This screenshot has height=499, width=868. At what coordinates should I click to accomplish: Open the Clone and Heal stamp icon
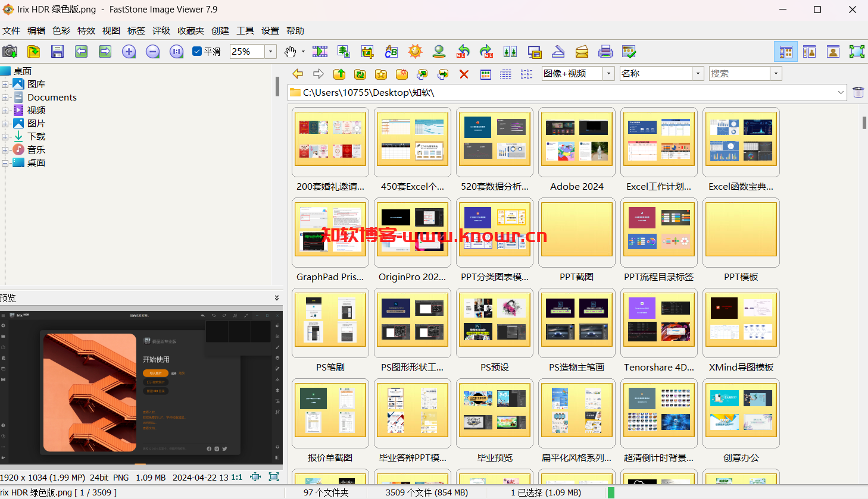(x=439, y=52)
